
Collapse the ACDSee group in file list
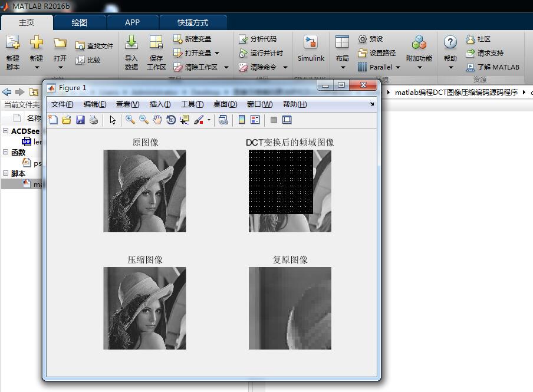click(6, 130)
